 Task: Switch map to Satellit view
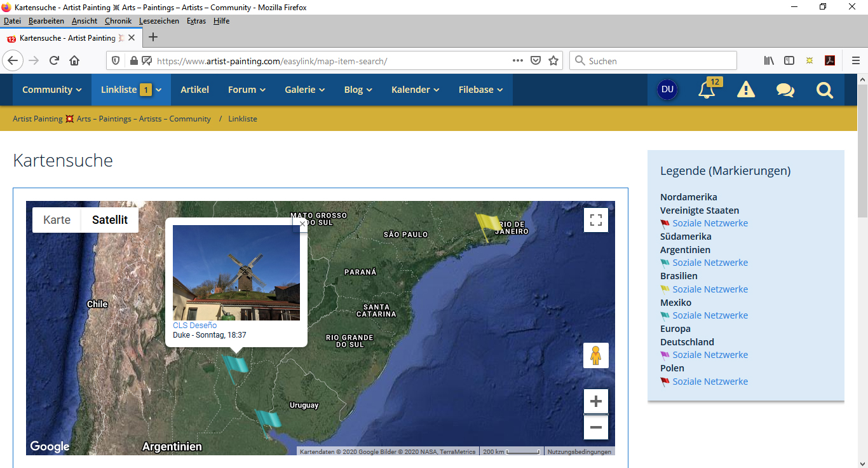coord(110,220)
